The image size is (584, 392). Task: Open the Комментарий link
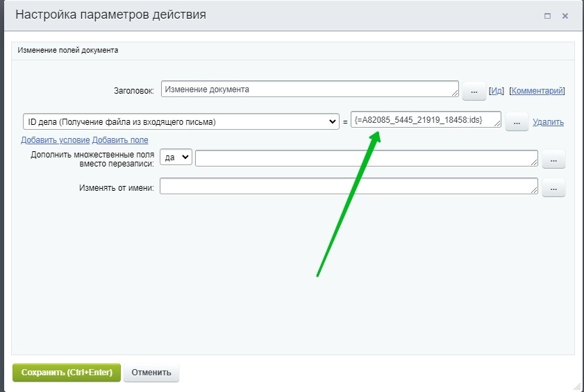coord(537,91)
